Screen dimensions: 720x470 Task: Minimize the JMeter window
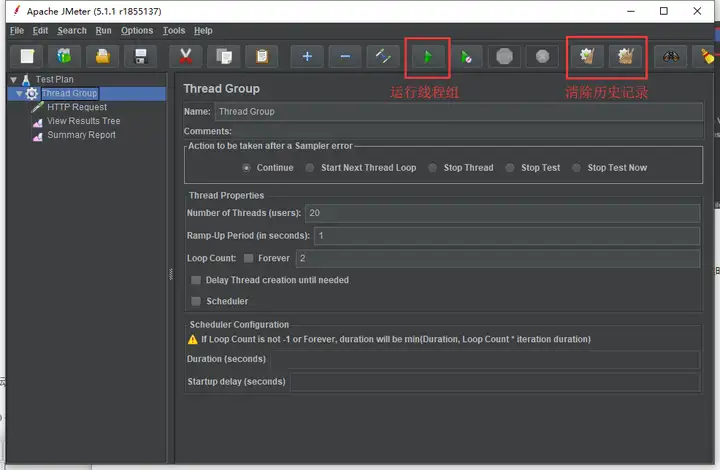(x=631, y=11)
